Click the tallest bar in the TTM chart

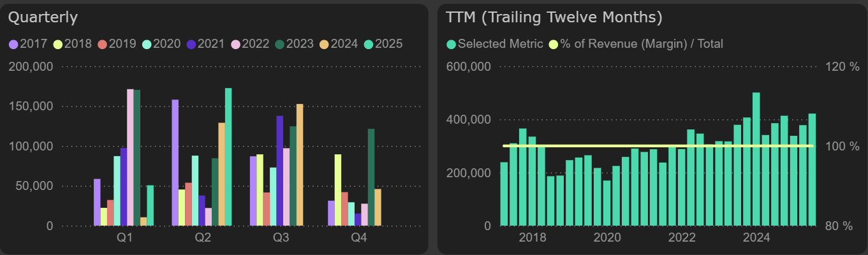(756, 159)
